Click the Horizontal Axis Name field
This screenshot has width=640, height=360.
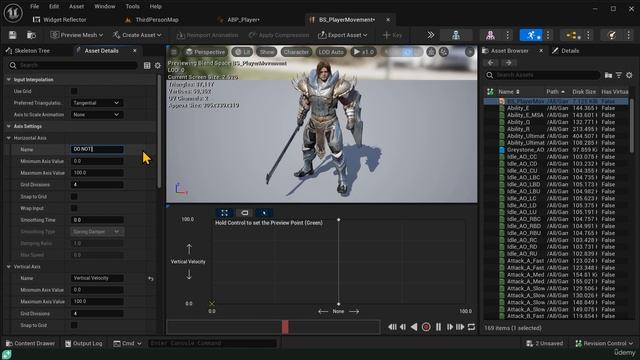point(97,149)
